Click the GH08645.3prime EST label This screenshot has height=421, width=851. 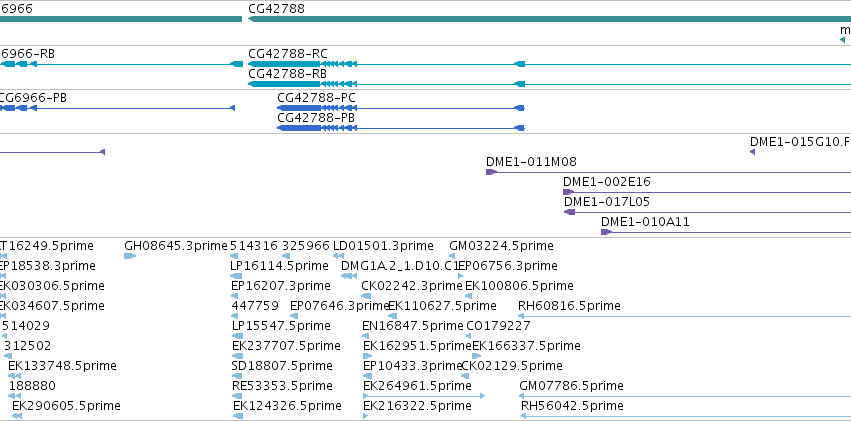[176, 246]
